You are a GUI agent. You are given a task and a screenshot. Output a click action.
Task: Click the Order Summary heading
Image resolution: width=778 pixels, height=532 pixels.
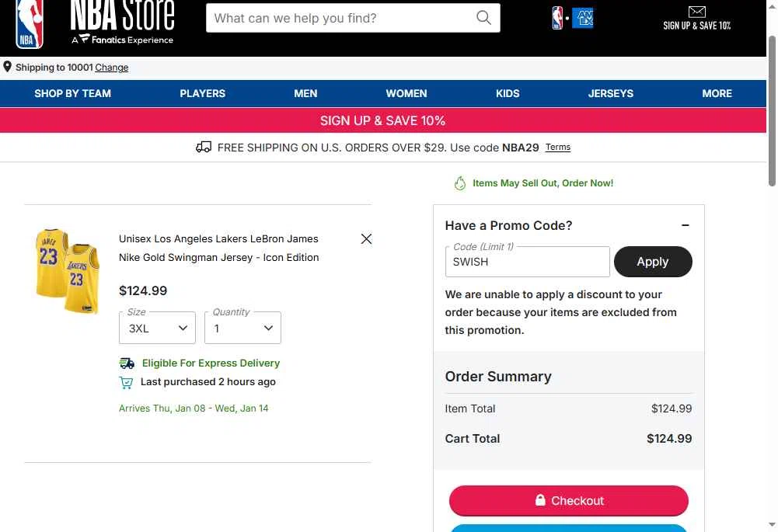(x=498, y=377)
